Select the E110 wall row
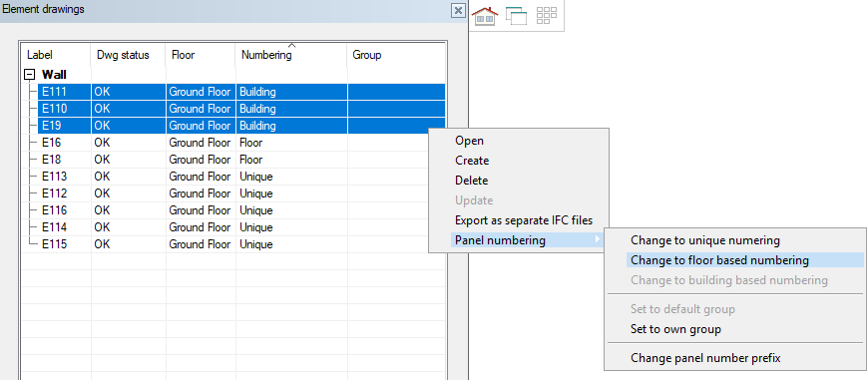Image resolution: width=868 pixels, height=380 pixels. (241, 109)
